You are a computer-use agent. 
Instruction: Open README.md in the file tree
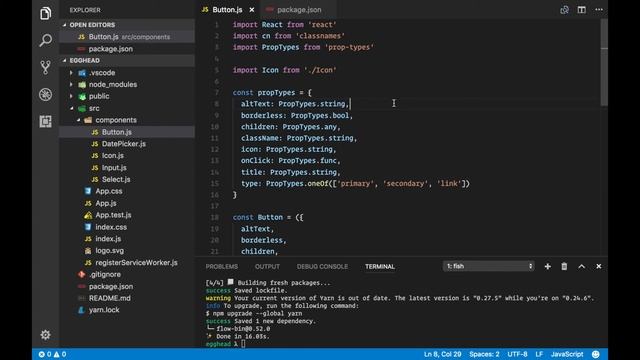(127, 298)
